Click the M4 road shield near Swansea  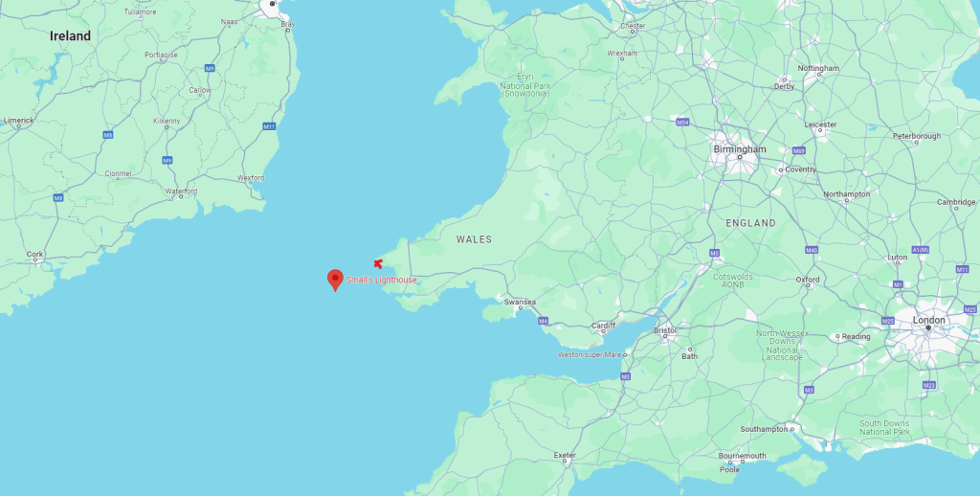544,321
